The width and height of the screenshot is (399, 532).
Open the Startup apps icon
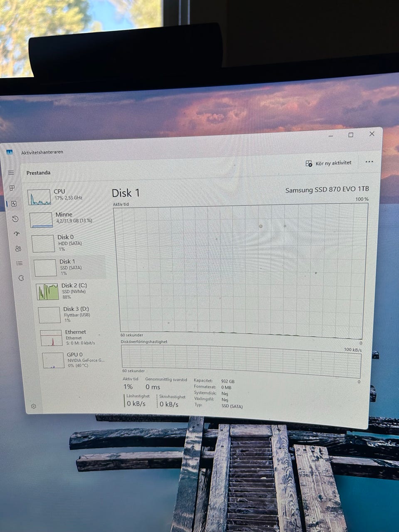(17, 234)
